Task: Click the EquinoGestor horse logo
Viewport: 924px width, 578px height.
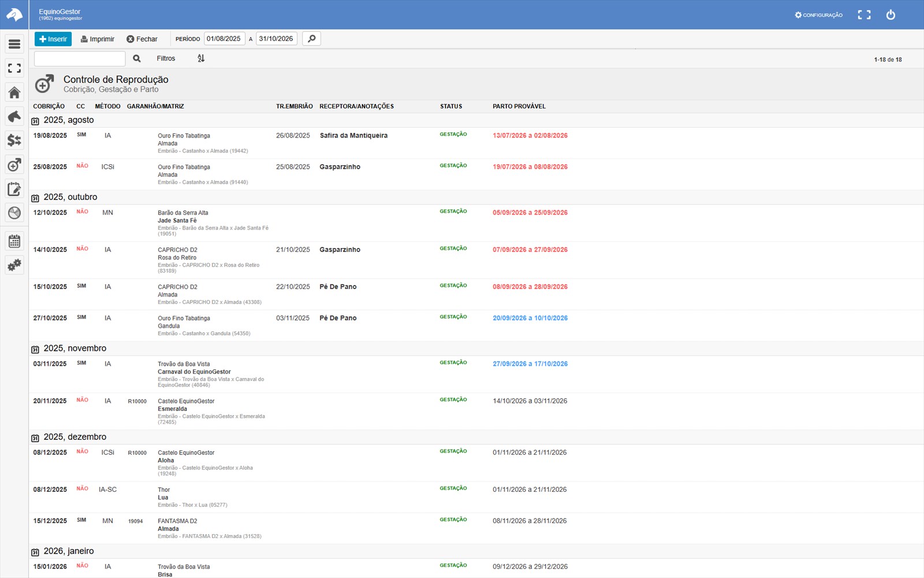Action: (x=14, y=14)
